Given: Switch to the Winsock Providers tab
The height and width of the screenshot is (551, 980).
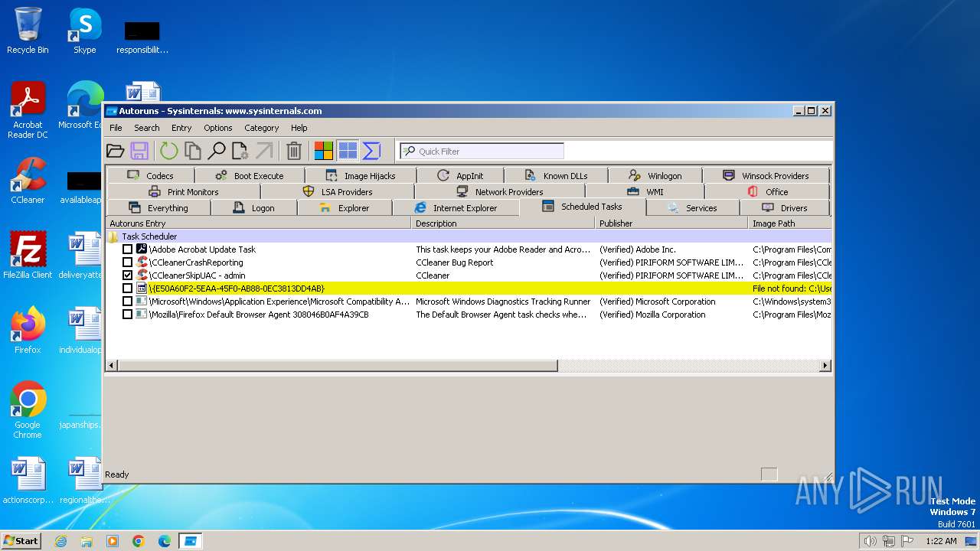Looking at the screenshot, I should 765,175.
